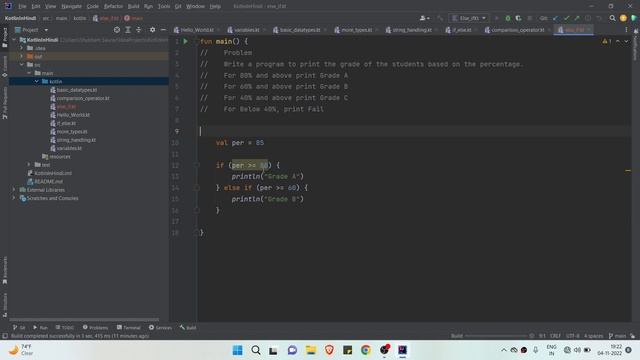
Task: Open editor tabs overflow three-dots menu
Action: point(626,30)
